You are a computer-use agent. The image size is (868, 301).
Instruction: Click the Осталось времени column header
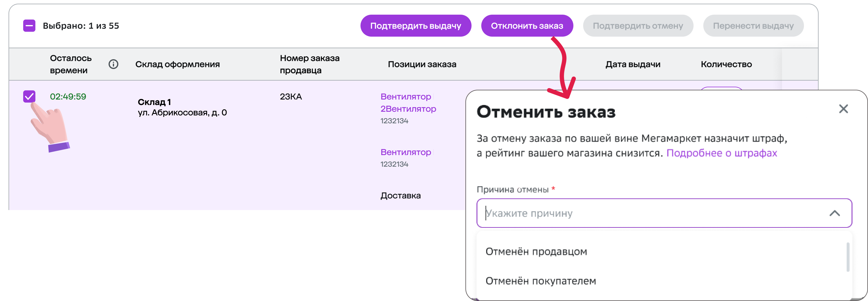point(71,64)
